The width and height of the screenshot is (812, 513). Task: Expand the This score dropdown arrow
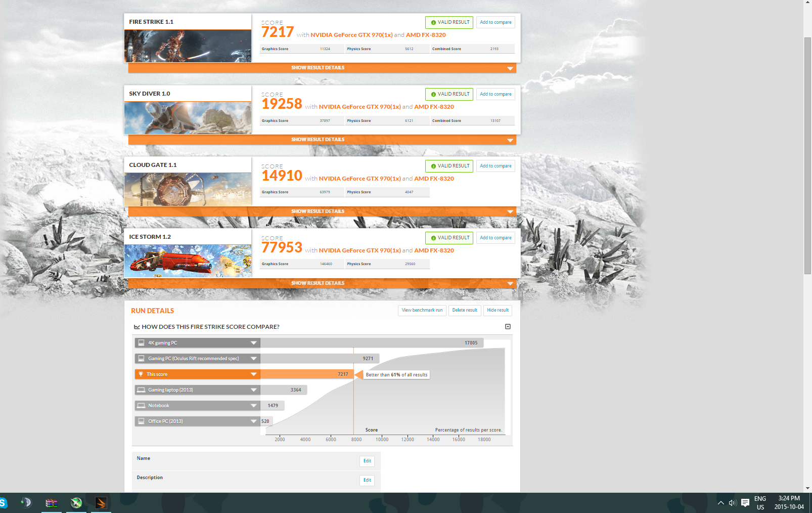click(x=254, y=374)
